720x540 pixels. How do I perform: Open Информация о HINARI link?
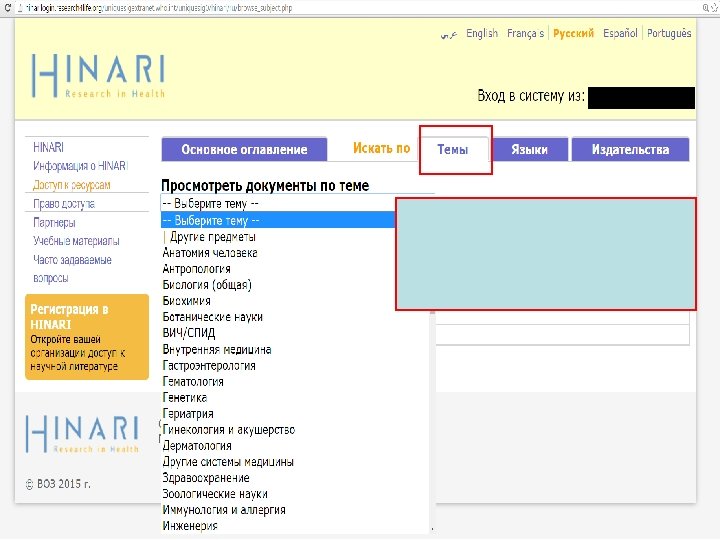click(80, 166)
